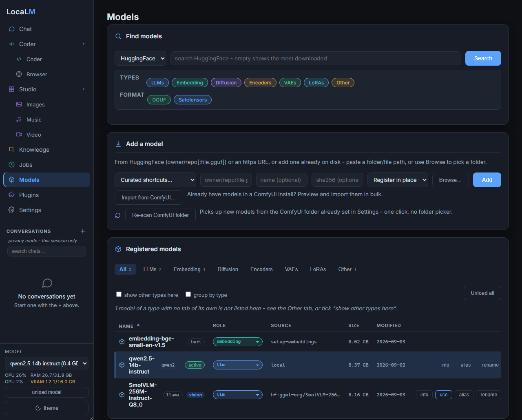Click the Music note icon
The image size is (522, 420).
coord(19,119)
